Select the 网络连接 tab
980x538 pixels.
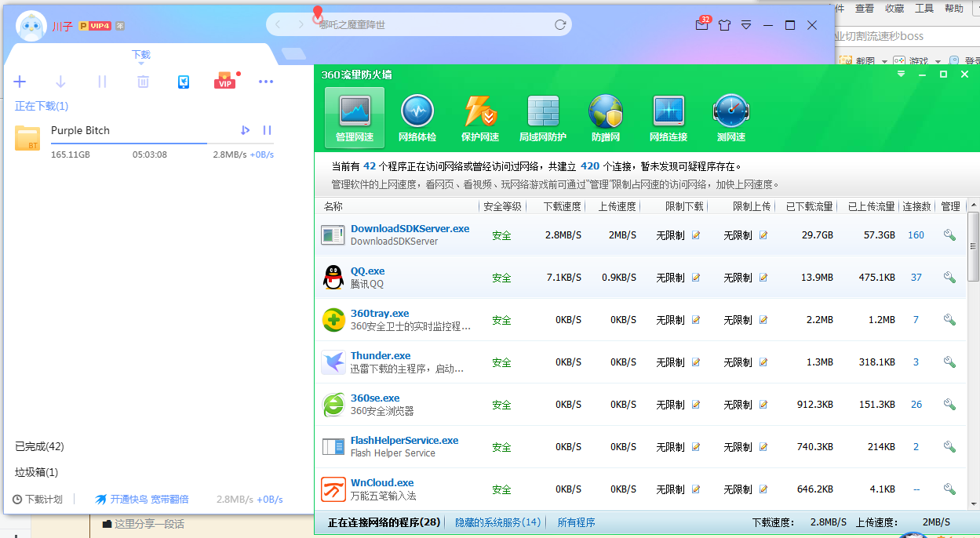[669, 118]
